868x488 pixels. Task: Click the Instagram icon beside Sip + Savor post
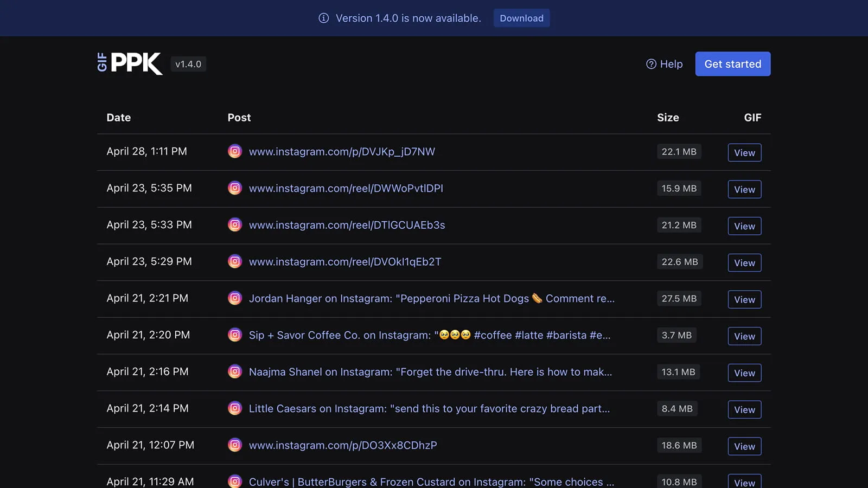click(235, 335)
